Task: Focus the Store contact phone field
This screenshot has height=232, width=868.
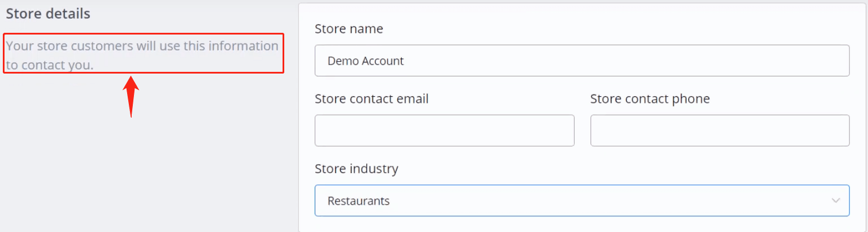Action: pyautogui.click(x=720, y=131)
